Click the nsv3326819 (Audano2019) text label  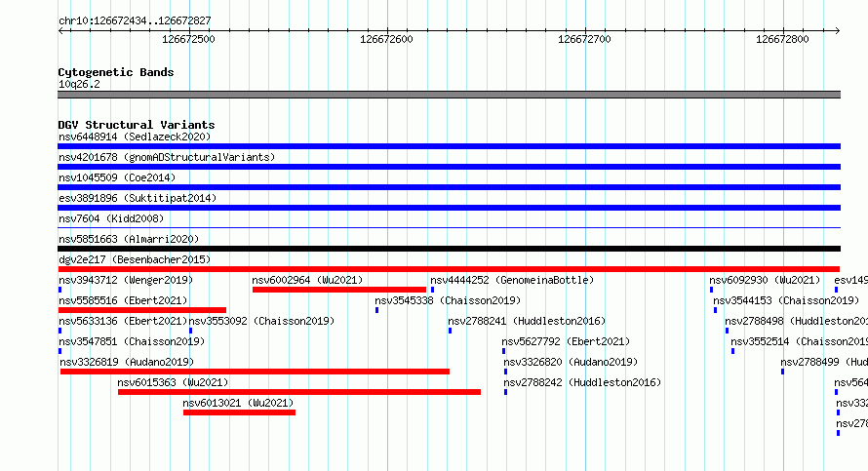127,362
